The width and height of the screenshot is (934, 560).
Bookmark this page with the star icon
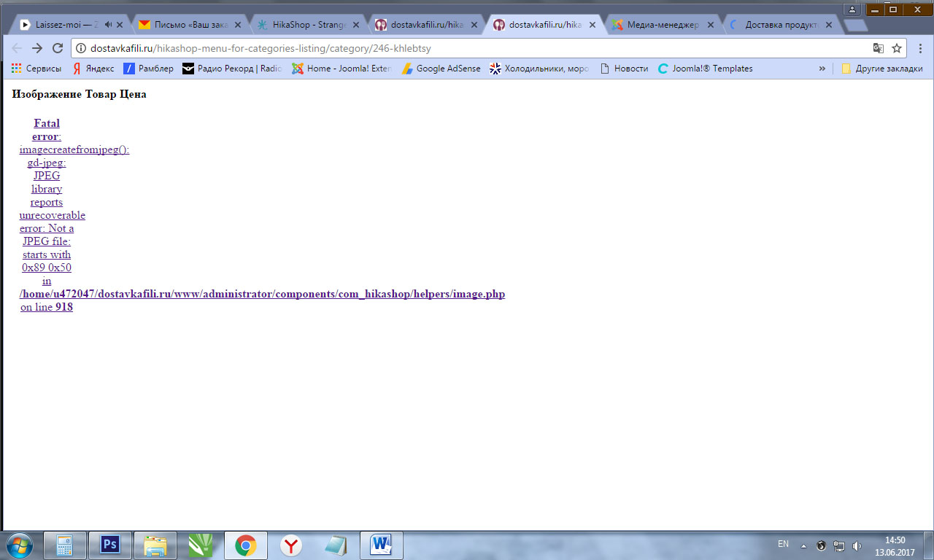(x=897, y=48)
